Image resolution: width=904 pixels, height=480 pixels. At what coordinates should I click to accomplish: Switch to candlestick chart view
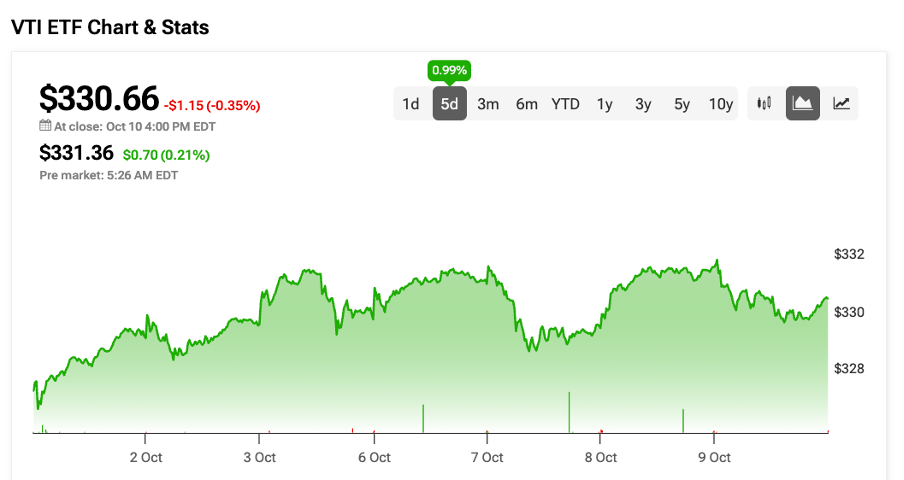click(766, 103)
